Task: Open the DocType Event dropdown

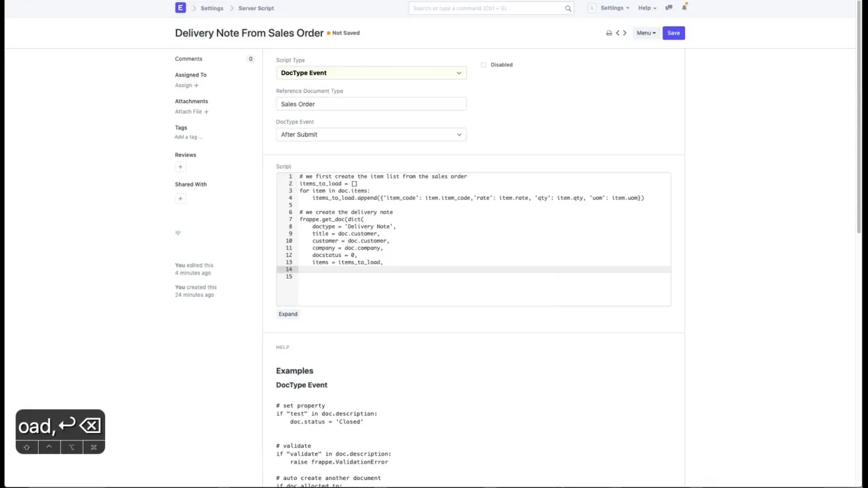Action: point(371,134)
